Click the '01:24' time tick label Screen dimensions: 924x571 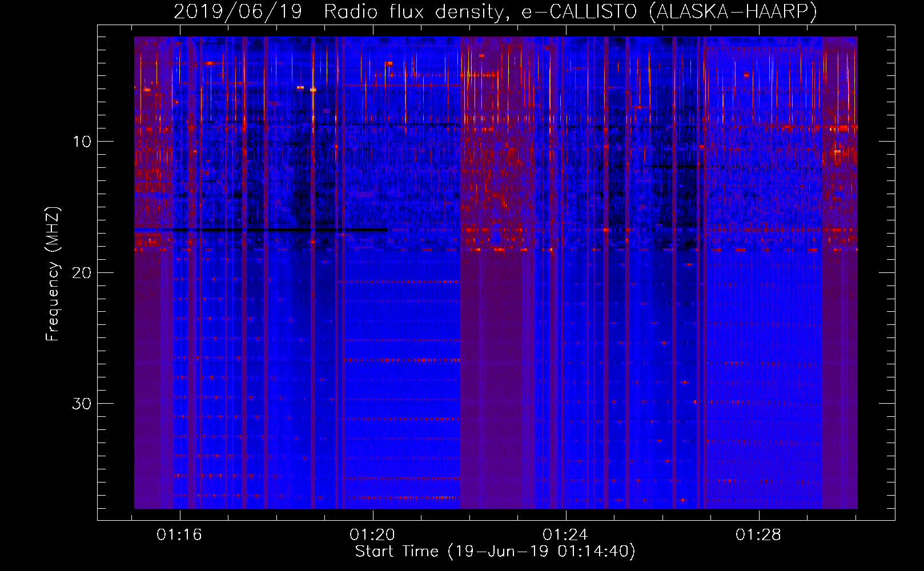pyautogui.click(x=565, y=535)
